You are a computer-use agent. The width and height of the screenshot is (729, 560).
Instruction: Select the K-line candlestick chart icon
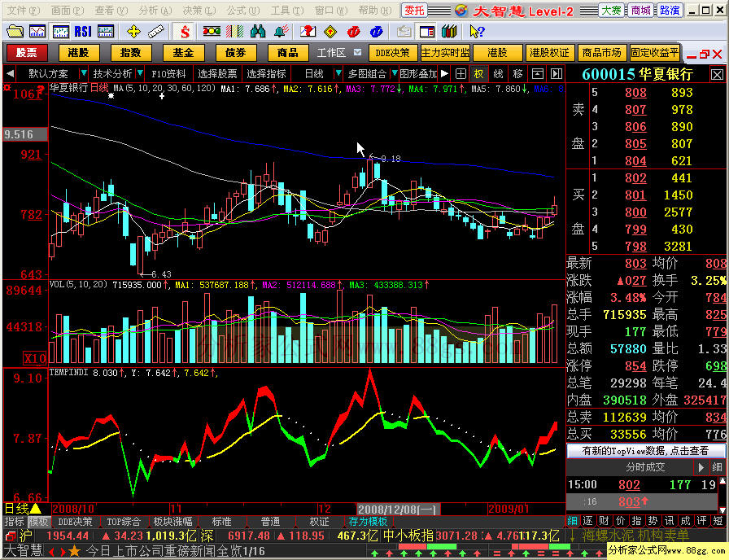point(60,32)
